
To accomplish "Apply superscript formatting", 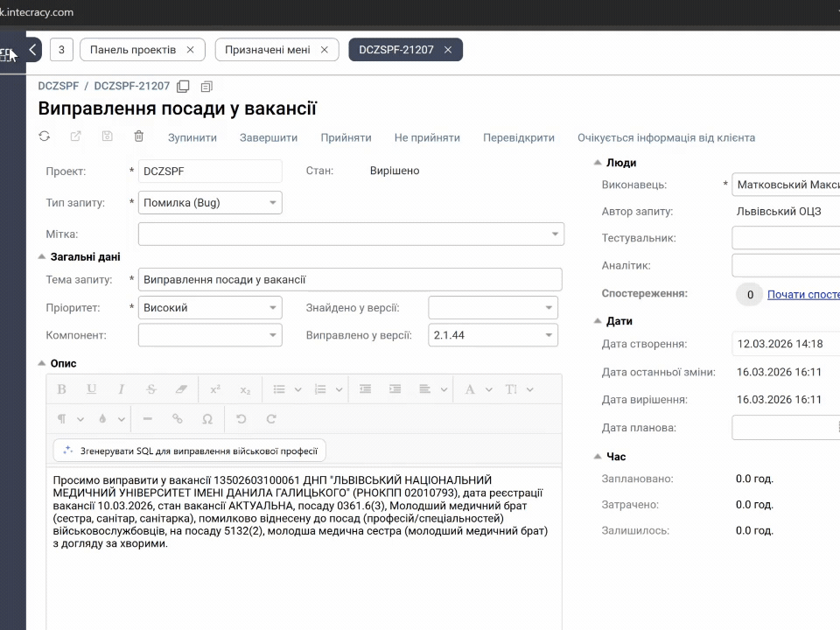I will coord(215,389).
